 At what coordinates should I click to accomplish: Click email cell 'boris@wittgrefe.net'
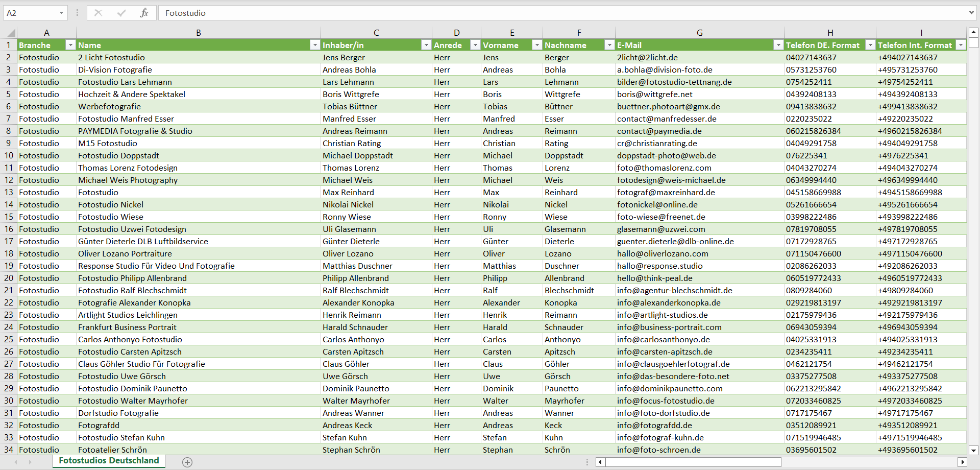699,94
